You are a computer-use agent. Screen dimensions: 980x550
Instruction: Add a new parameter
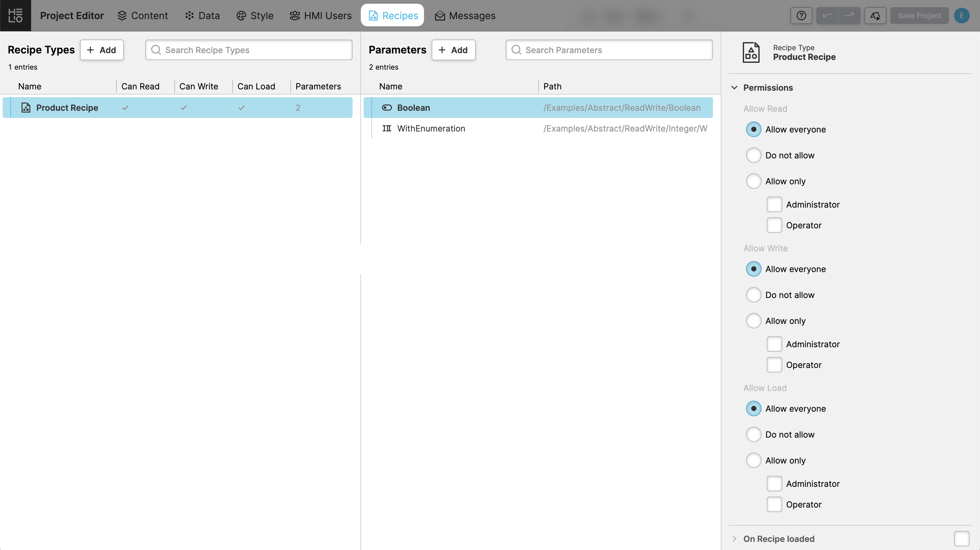453,50
